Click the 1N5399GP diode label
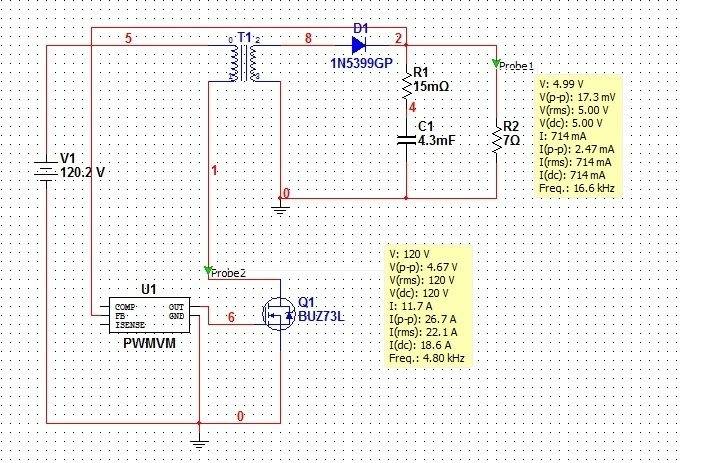The height and width of the screenshot is (463, 720). 361,63
